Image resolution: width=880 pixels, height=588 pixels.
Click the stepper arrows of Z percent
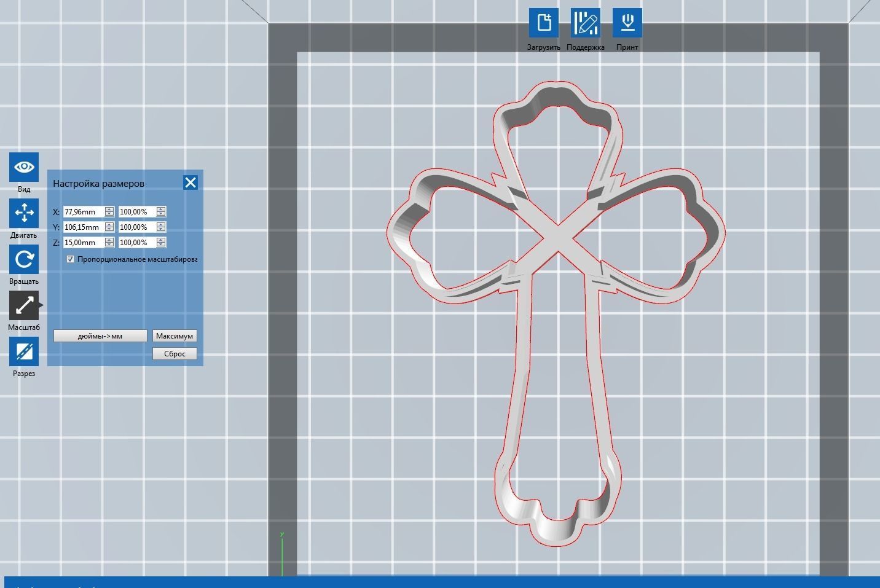161,243
